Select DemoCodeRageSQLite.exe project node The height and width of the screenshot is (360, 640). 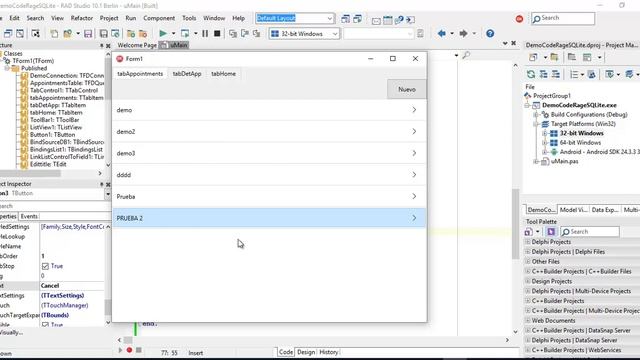579,105
